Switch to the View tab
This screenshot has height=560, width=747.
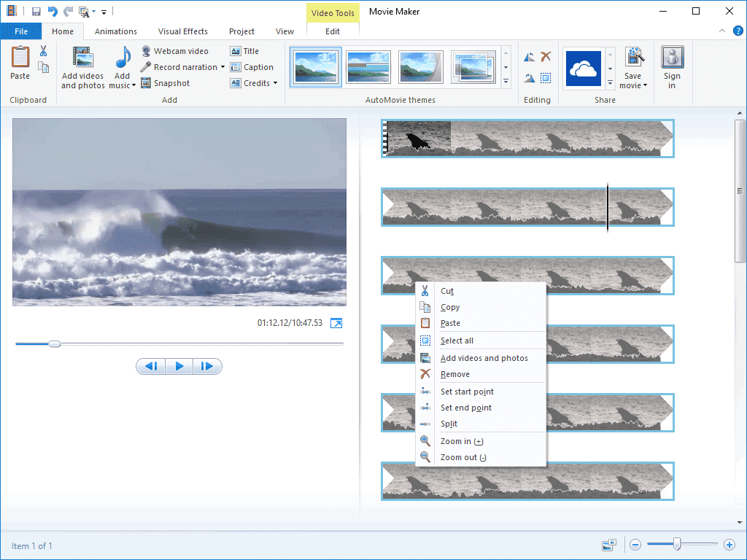point(285,31)
